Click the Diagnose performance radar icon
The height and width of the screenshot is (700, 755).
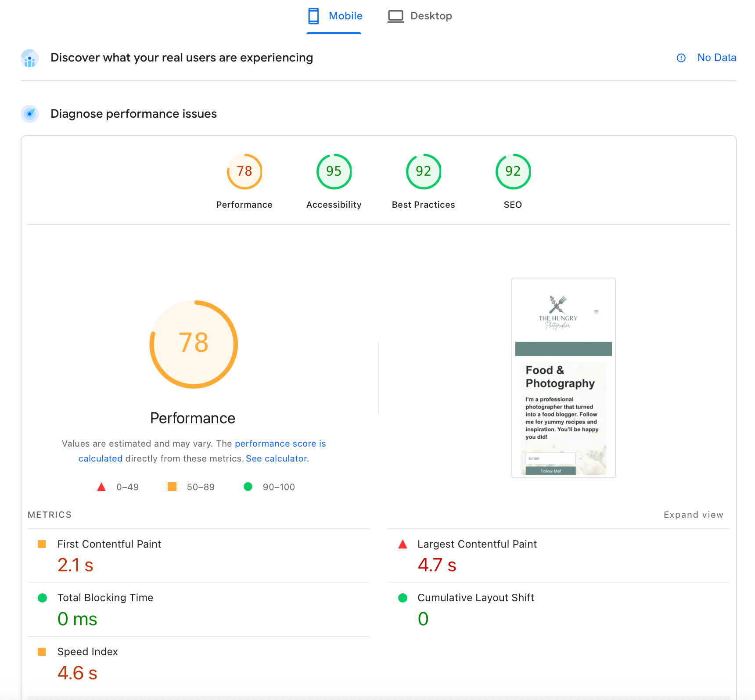coord(30,114)
